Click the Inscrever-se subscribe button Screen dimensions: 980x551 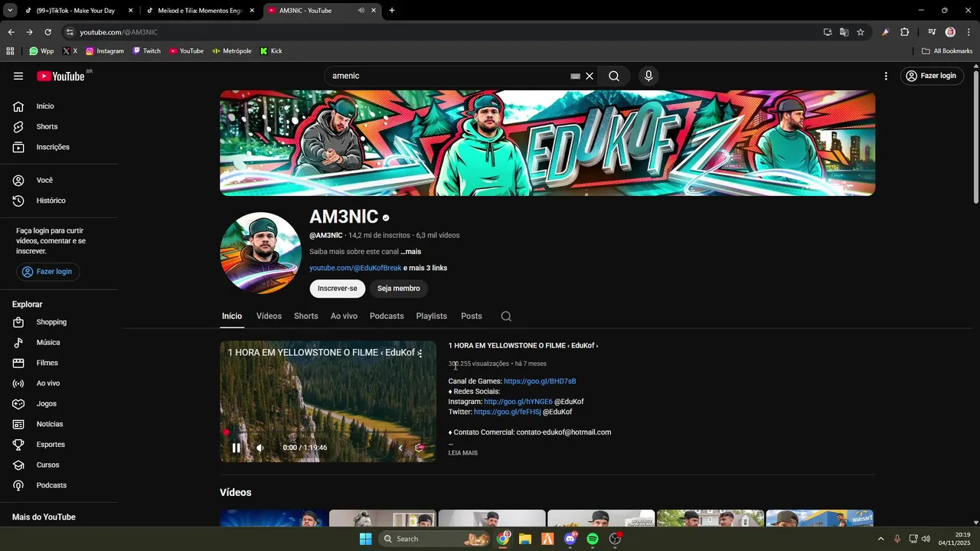tap(338, 289)
